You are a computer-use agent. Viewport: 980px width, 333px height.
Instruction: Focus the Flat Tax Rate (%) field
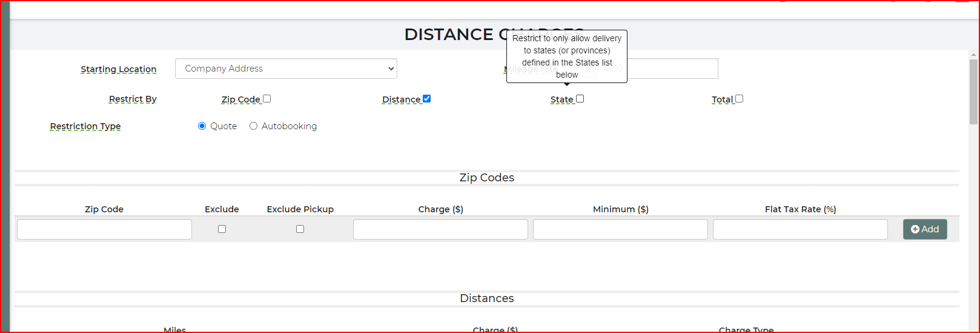point(800,229)
